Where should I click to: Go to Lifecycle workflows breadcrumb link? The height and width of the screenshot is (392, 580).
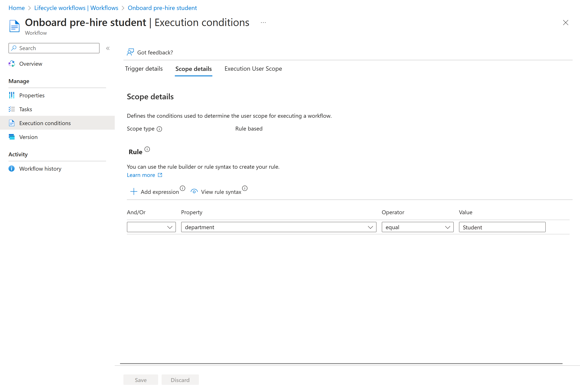click(x=76, y=8)
